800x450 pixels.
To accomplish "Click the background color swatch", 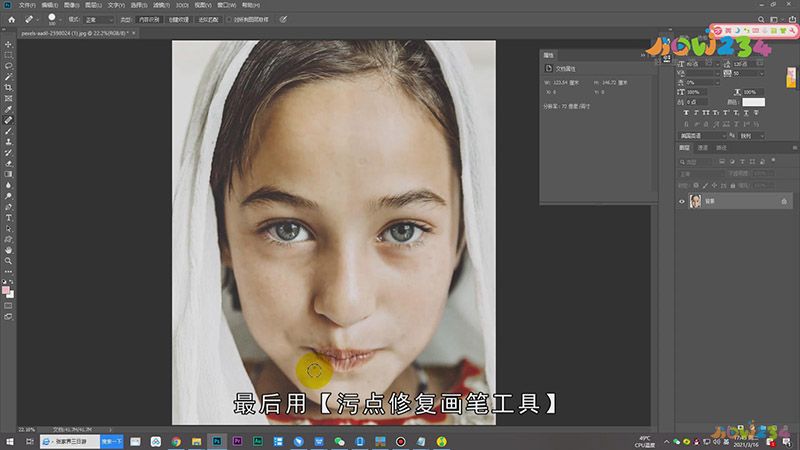I will click(x=10, y=294).
